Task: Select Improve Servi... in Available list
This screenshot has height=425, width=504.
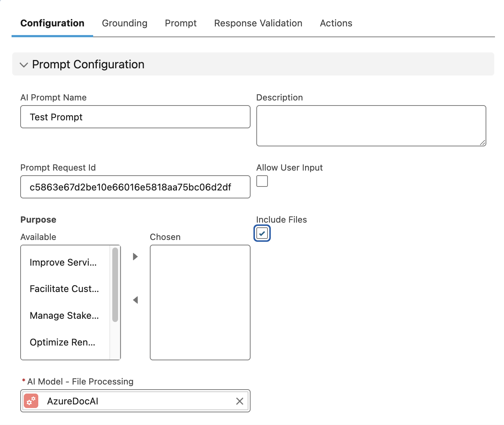Action: [x=63, y=262]
